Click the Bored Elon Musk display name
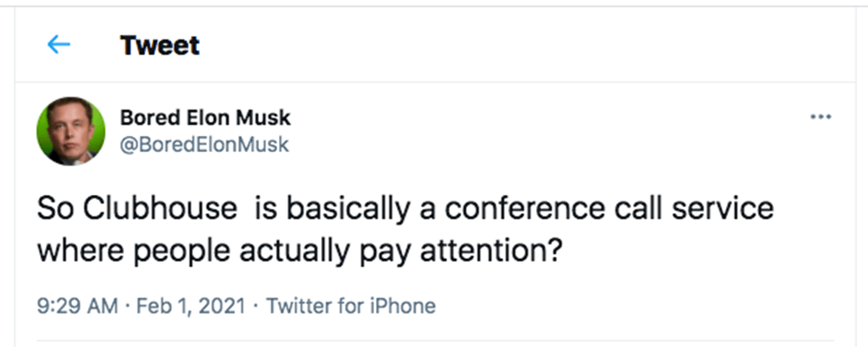The image size is (868, 347). pyautogui.click(x=205, y=118)
